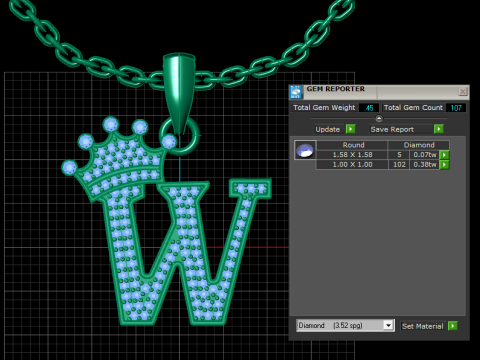Screen dimensions: 480x360
Task: Click the Set Material label
Action: [x=422, y=326]
